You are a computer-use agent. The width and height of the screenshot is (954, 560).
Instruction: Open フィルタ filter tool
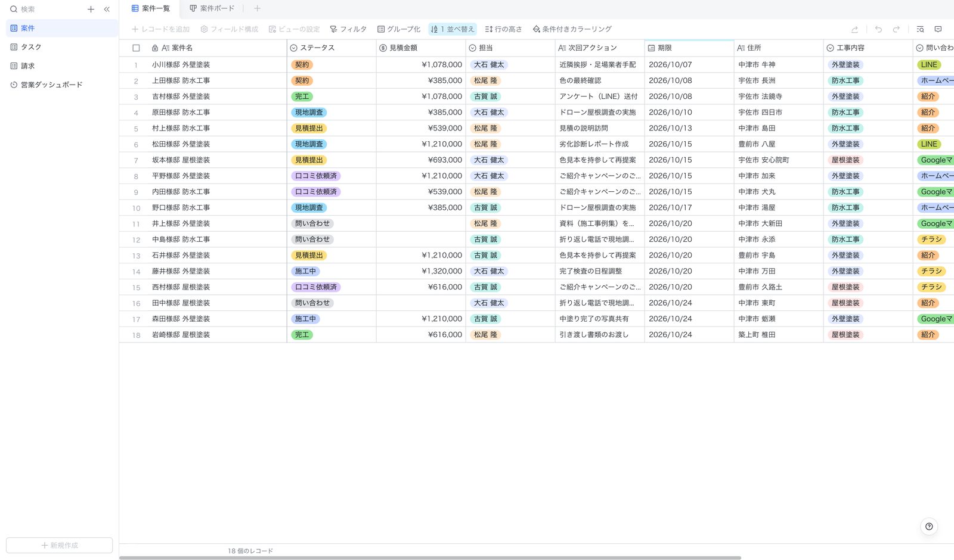click(x=348, y=29)
